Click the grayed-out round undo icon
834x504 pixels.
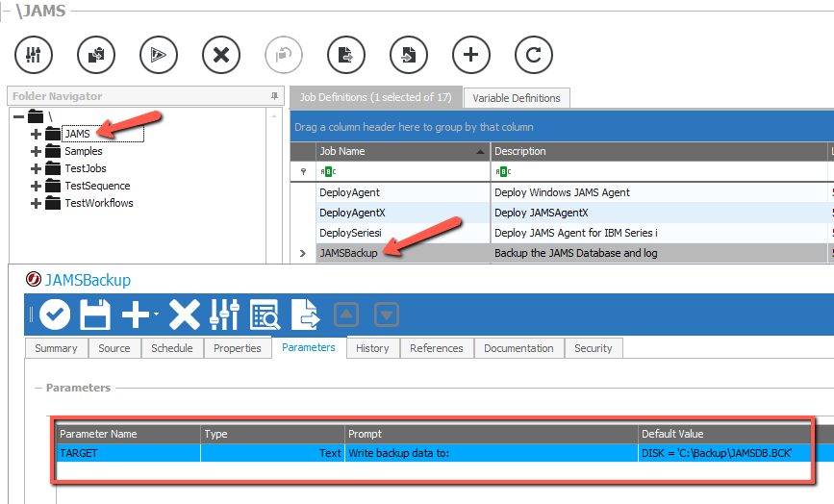tap(284, 54)
